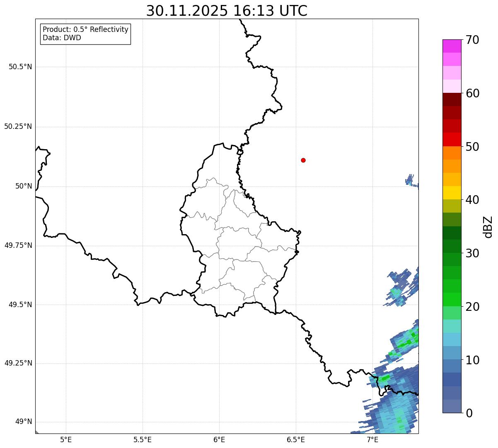Click the longitude label "6.5°E"
Image resolution: width=498 pixels, height=448 pixels.
pos(296,439)
